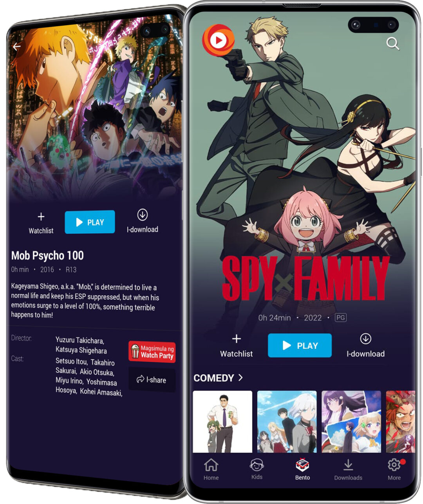423x504 pixels.
Task: Play Mob Psycho 100
Action: pos(90,222)
